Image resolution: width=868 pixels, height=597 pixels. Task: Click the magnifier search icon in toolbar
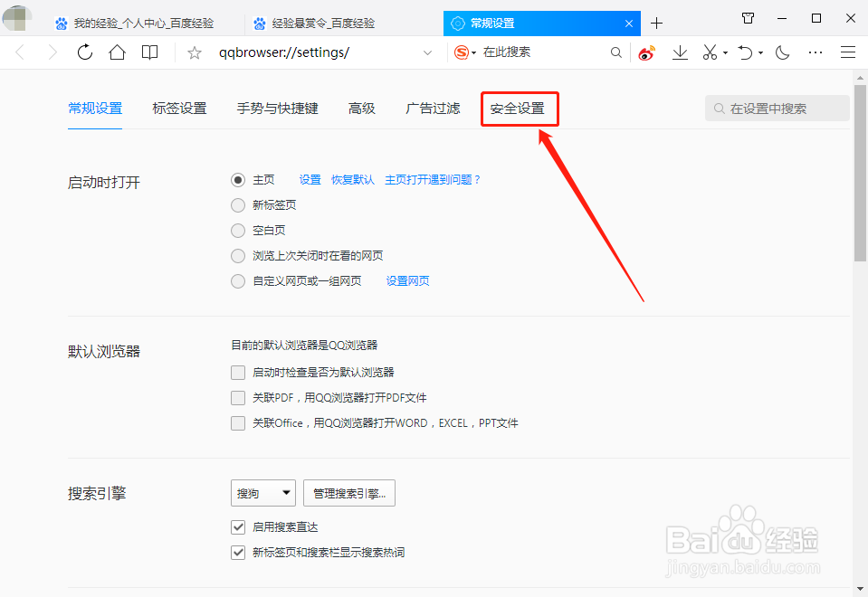[x=615, y=52]
